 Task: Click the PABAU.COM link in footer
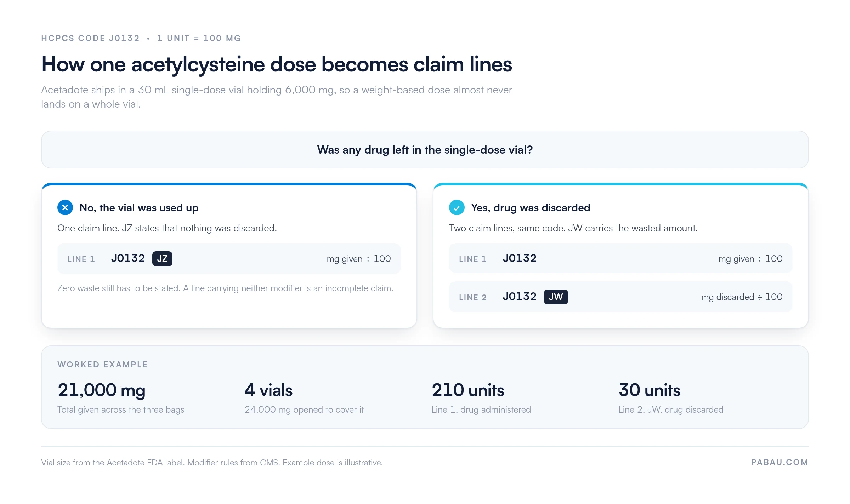pos(780,462)
